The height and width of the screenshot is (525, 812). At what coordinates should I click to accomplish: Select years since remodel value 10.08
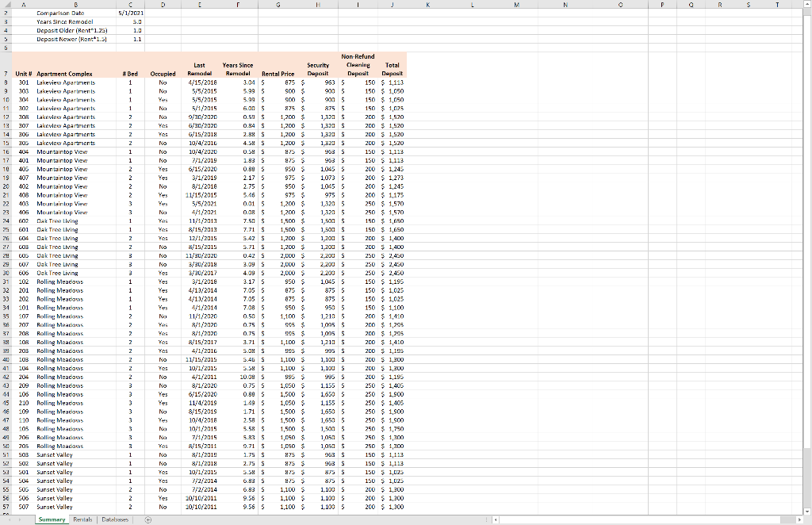coord(238,377)
